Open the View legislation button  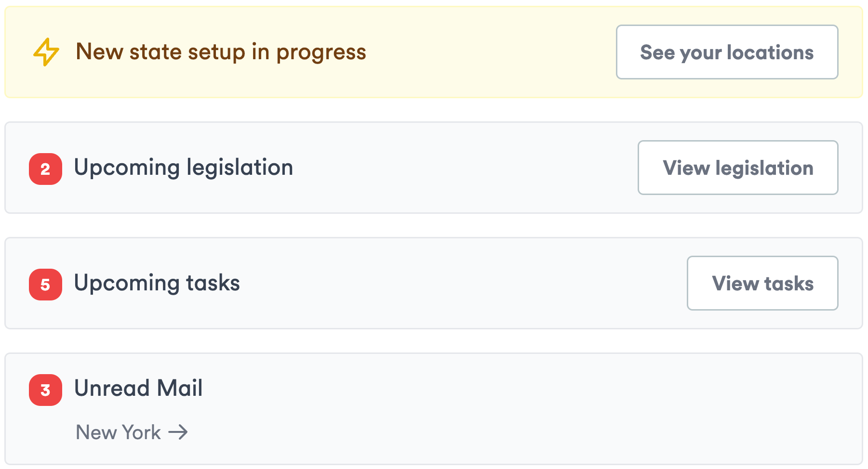coord(738,168)
